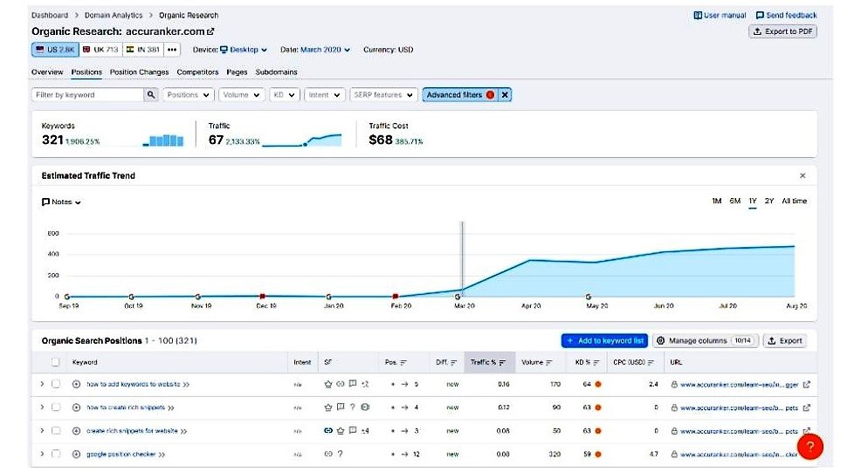Click the red help question mark button

coord(809,446)
